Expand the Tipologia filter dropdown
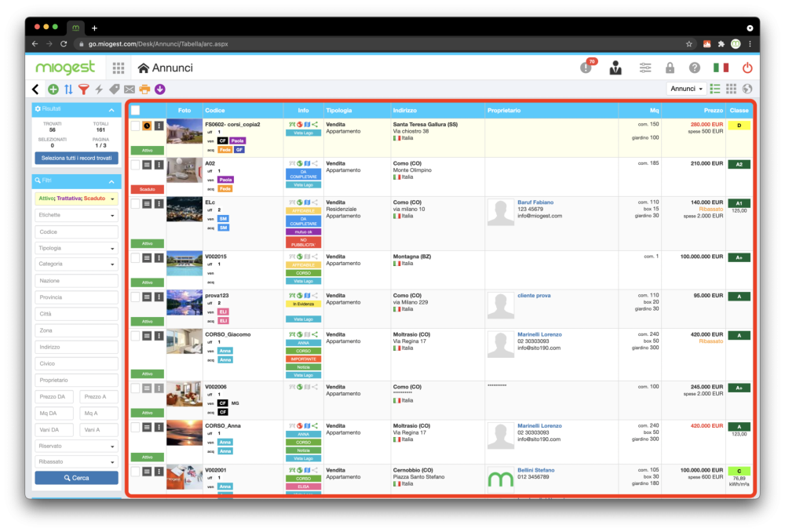Viewport: 785px width, 532px height. point(77,248)
